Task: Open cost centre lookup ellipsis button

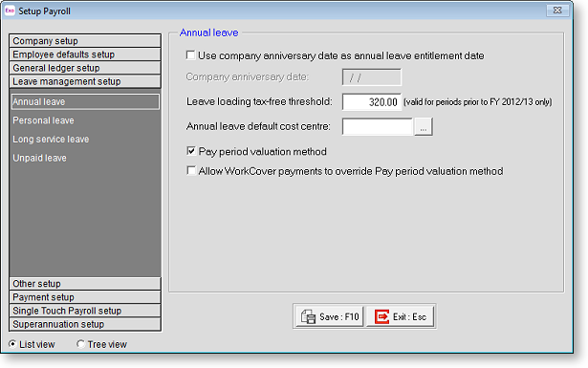Action: [424, 127]
